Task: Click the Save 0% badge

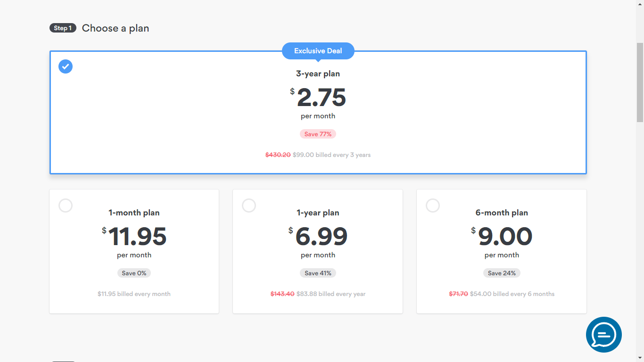Action: pos(134,273)
